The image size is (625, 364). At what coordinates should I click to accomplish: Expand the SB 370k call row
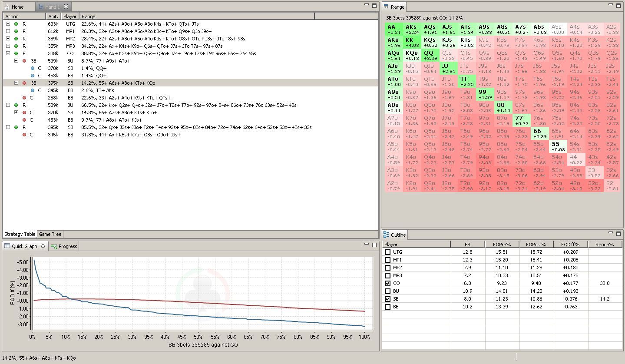tap(16, 113)
